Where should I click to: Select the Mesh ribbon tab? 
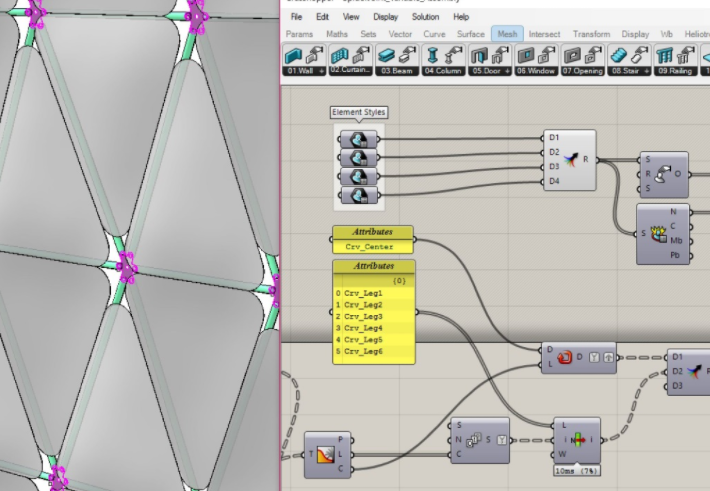pyautogui.click(x=507, y=34)
